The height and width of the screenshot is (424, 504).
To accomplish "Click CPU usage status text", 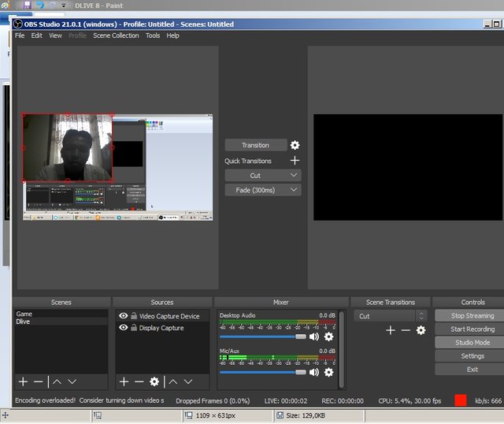I will pyautogui.click(x=409, y=401).
